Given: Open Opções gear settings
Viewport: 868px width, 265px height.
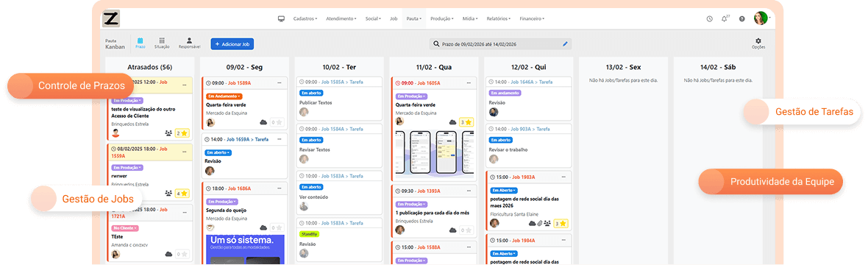Looking at the screenshot, I should 758,43.
